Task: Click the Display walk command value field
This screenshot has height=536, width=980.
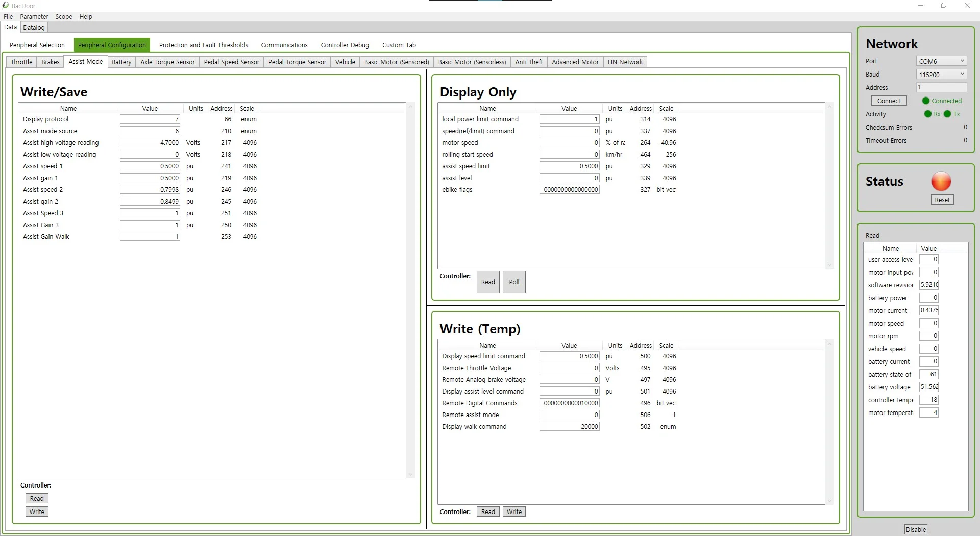Action: pos(569,427)
